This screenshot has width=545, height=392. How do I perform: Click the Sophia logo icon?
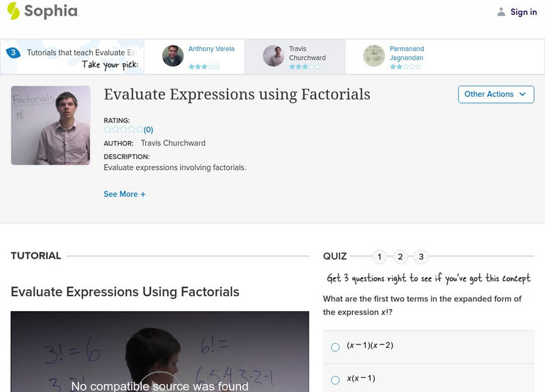coord(13,11)
